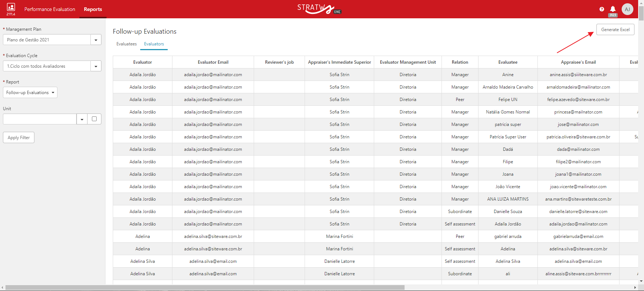Click the vertical scrollbar down arrow
Viewport: 644px width, 291px height.
click(641, 281)
